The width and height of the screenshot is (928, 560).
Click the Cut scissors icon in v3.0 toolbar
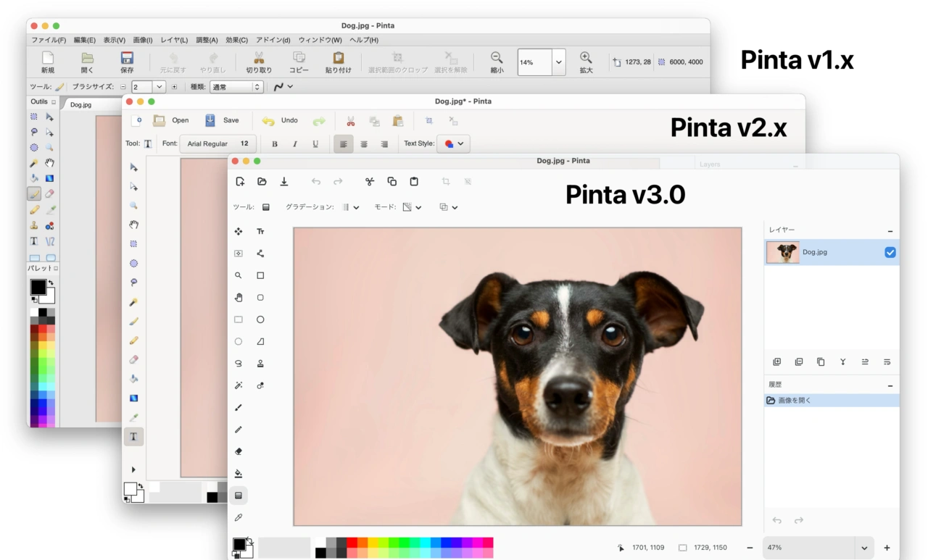pos(370,182)
